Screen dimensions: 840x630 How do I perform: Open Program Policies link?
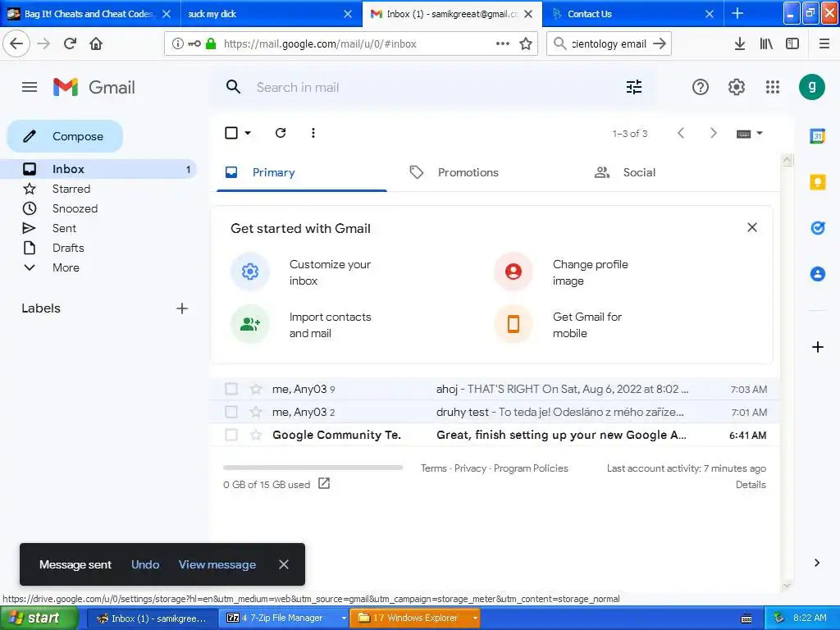(x=531, y=468)
